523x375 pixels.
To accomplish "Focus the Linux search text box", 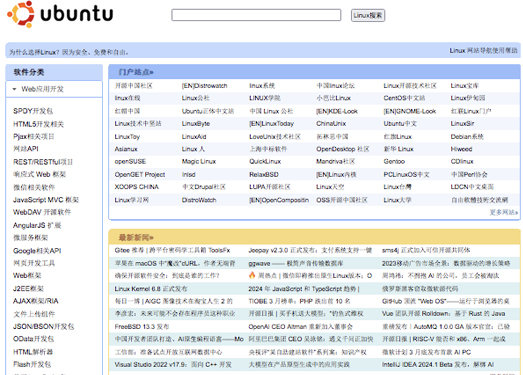I will pos(256,15).
